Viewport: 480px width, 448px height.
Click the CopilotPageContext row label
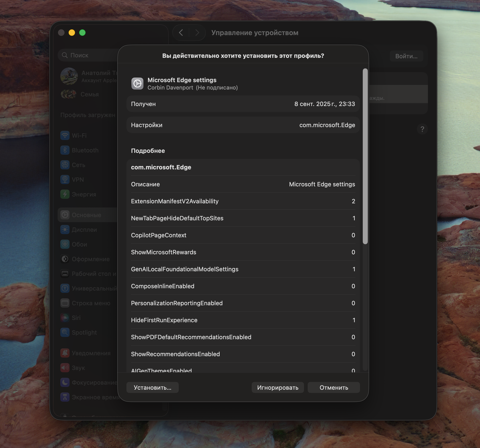click(159, 235)
